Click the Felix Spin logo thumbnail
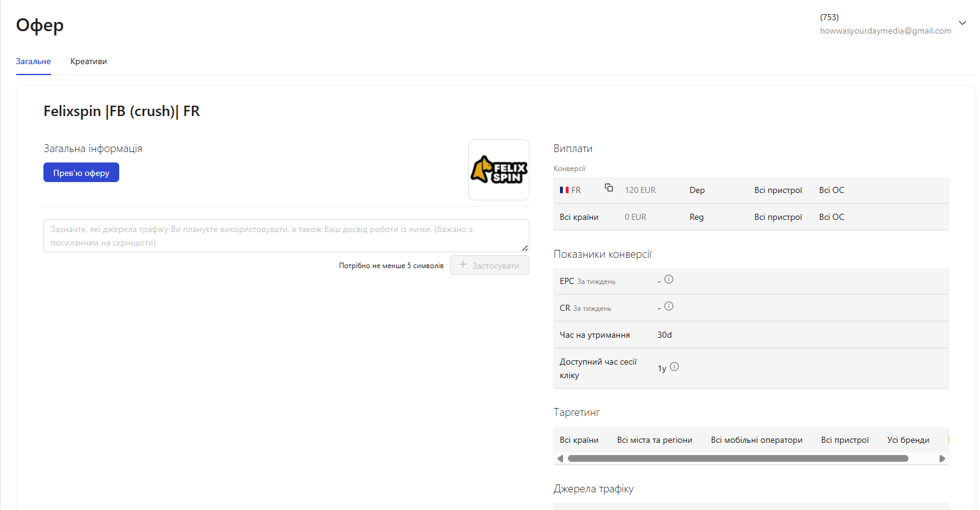Image resolution: width=980 pixels, height=510 pixels. [498, 170]
